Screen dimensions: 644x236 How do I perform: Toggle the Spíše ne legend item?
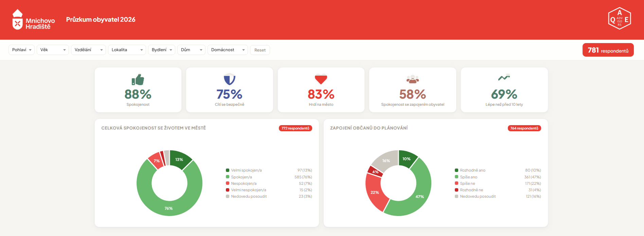tap(467, 183)
